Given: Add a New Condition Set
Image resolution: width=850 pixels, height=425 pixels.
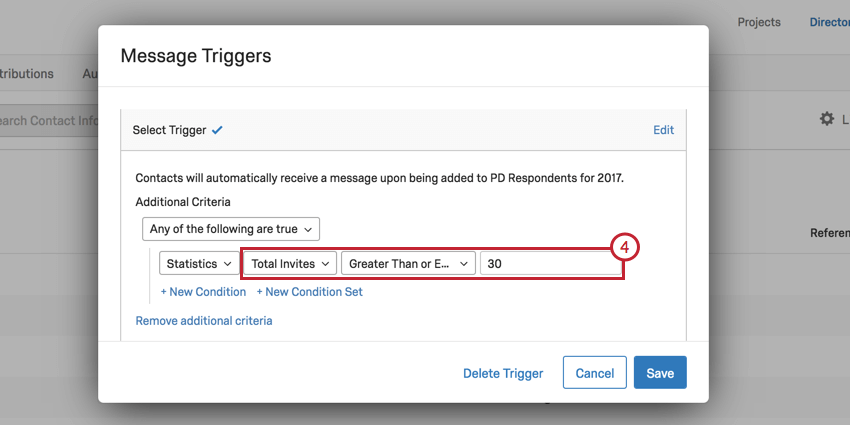Looking at the screenshot, I should point(310,292).
